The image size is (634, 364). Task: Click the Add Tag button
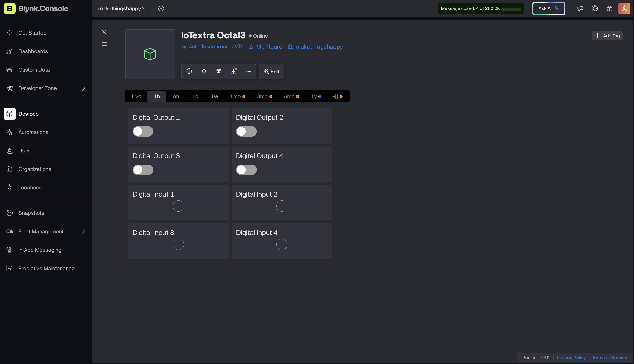click(607, 36)
